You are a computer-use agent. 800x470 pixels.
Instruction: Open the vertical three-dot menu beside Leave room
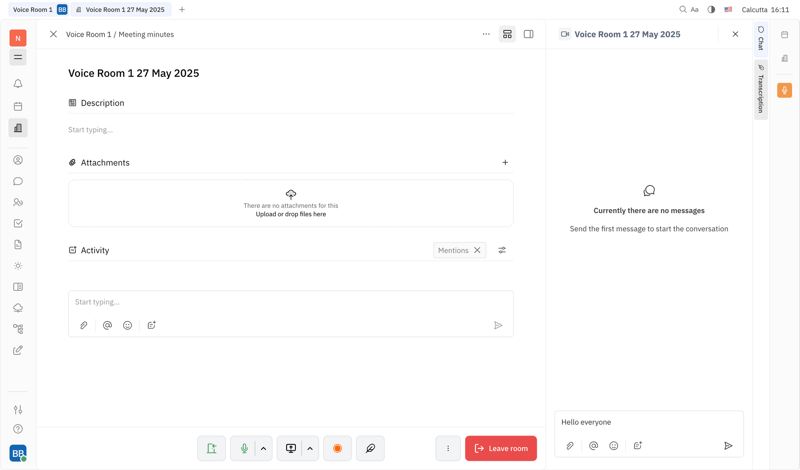(x=448, y=448)
